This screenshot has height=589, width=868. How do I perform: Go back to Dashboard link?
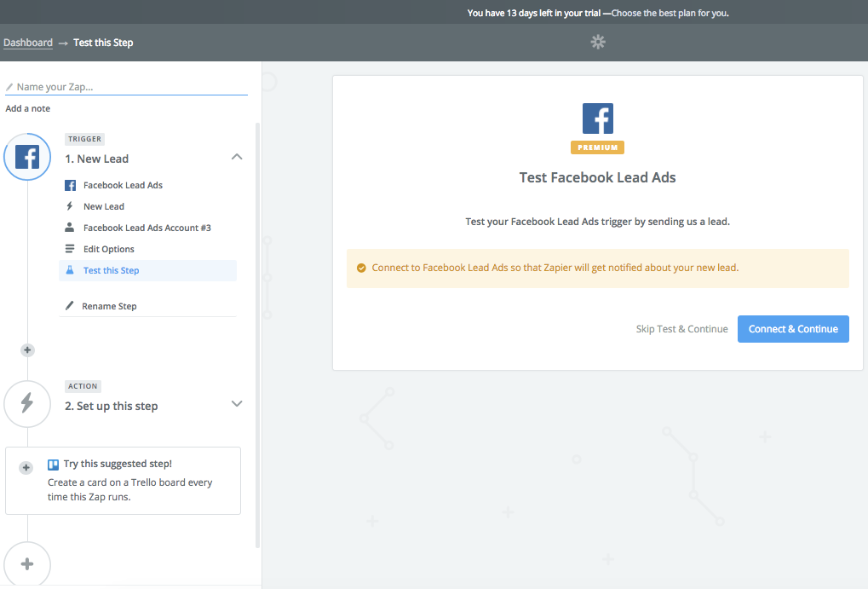pyautogui.click(x=28, y=43)
